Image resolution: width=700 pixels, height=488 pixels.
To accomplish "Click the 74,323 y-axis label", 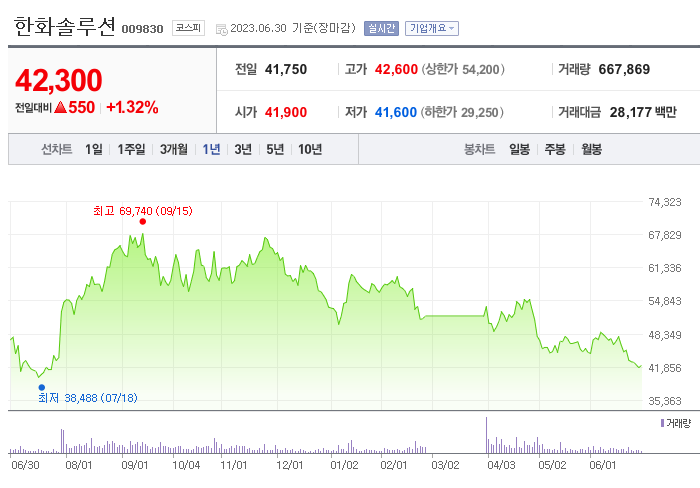I will click(665, 202).
